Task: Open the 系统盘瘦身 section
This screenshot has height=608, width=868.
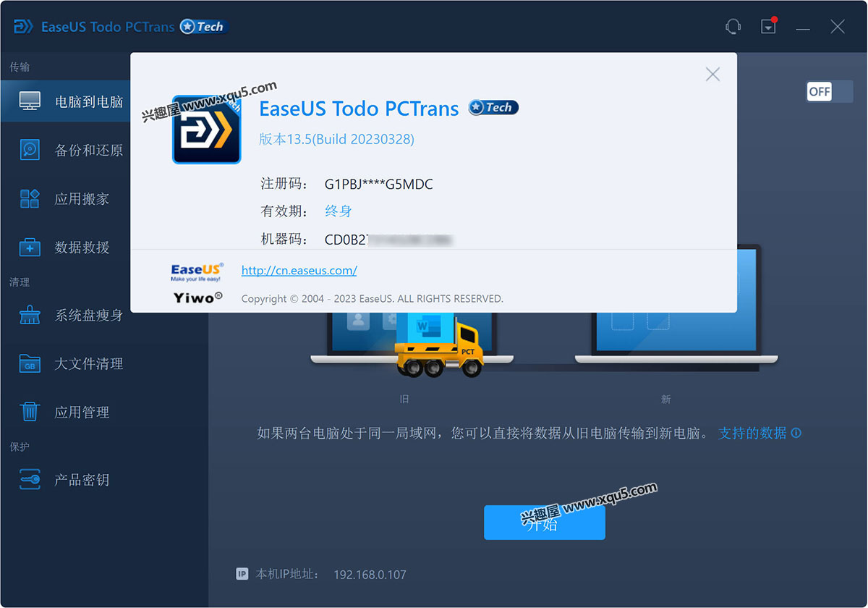Action: coord(88,315)
